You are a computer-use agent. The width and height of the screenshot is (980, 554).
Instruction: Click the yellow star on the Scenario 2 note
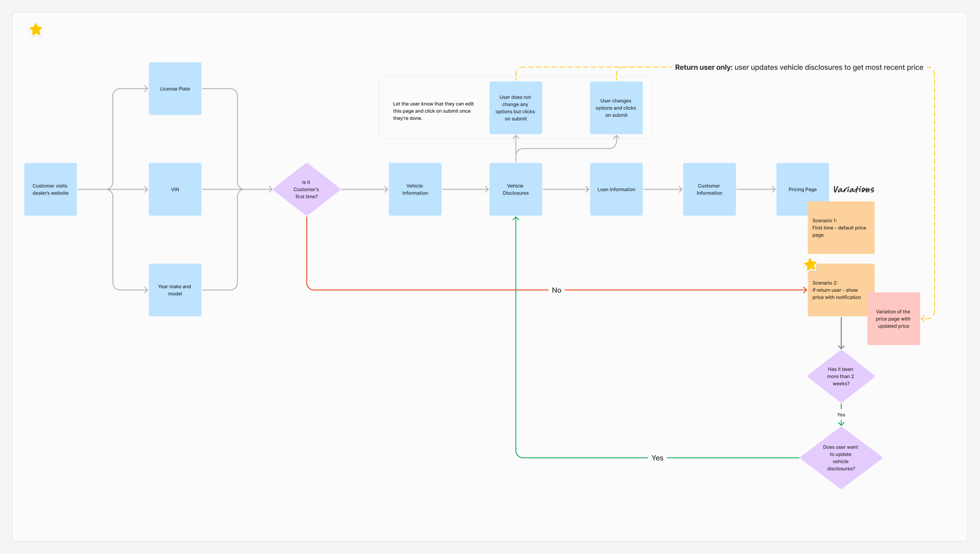click(811, 265)
